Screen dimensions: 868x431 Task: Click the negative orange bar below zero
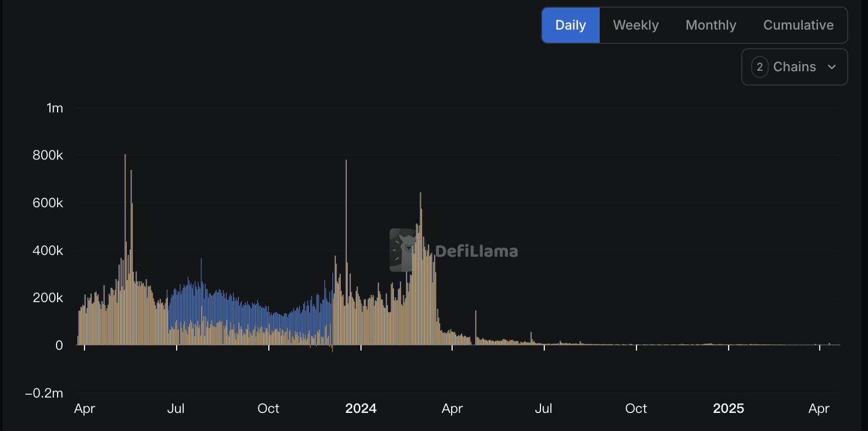click(x=332, y=349)
